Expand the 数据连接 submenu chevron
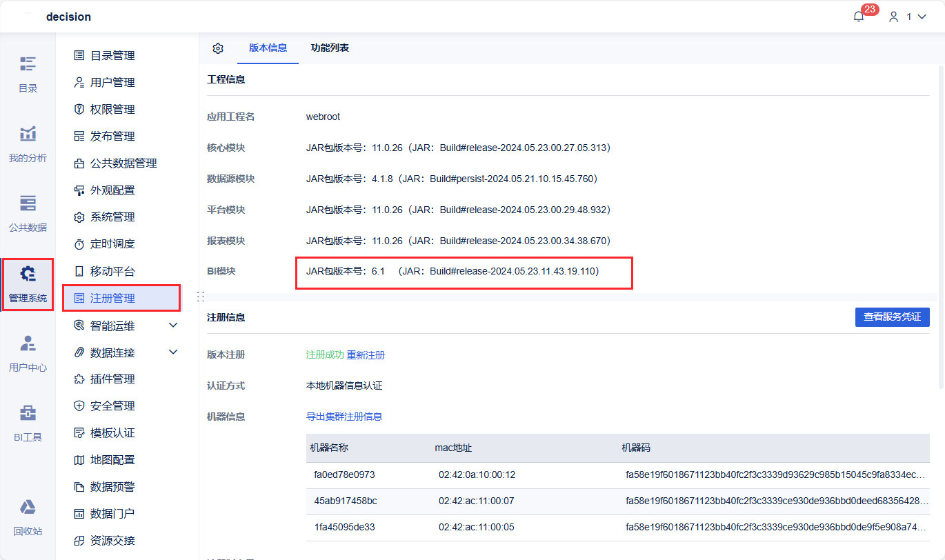945x560 pixels. [173, 352]
